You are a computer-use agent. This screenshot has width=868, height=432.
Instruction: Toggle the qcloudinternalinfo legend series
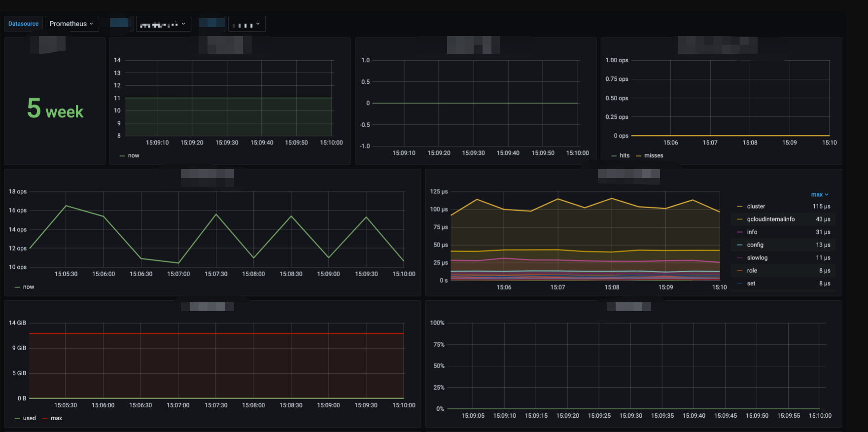point(770,219)
